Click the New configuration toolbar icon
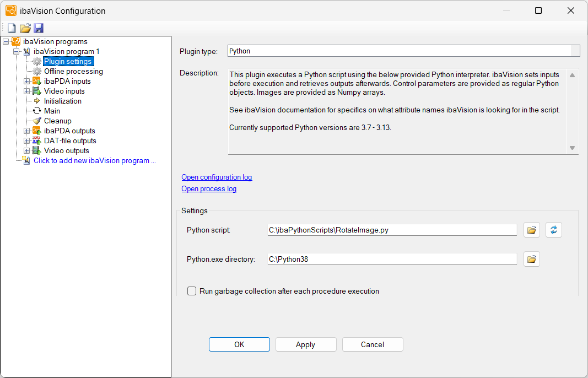588x378 pixels. pos(12,28)
